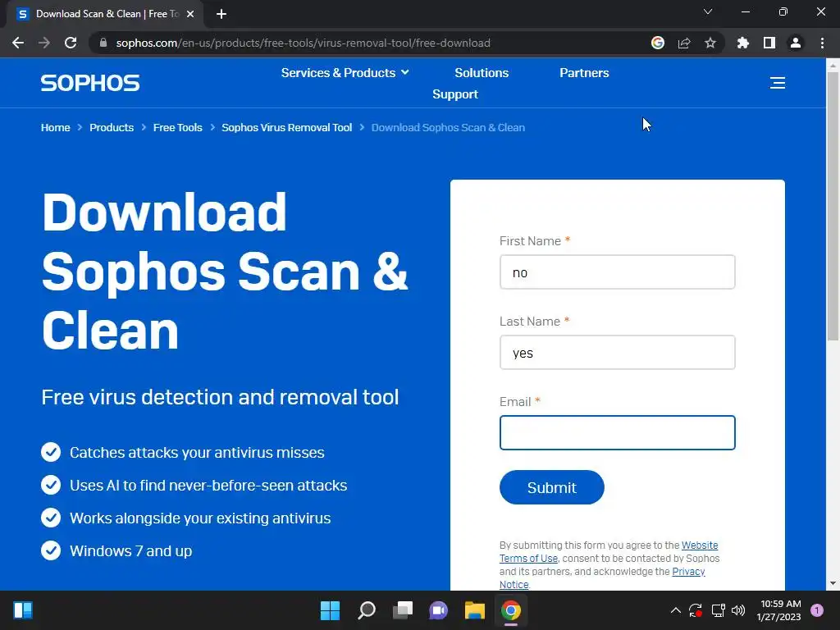Open the Partners menu item

(x=584, y=73)
